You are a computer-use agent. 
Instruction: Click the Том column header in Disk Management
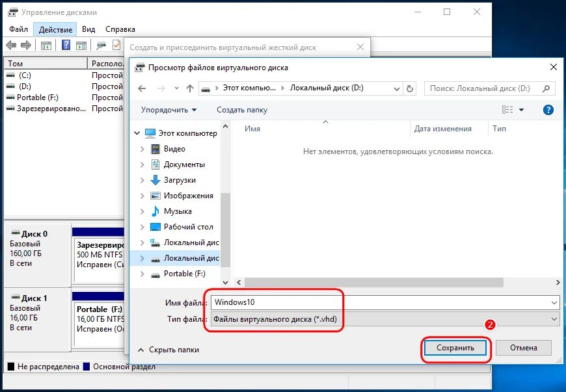[x=46, y=64]
